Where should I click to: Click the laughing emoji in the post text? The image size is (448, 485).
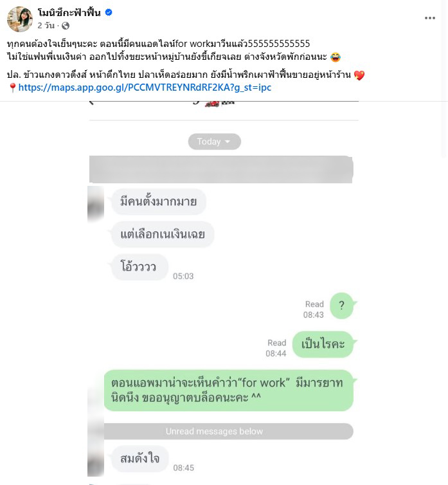[336, 57]
